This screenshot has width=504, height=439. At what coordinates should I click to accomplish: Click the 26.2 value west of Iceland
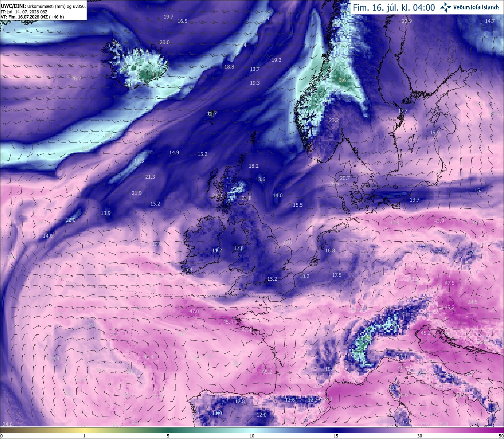(76, 78)
